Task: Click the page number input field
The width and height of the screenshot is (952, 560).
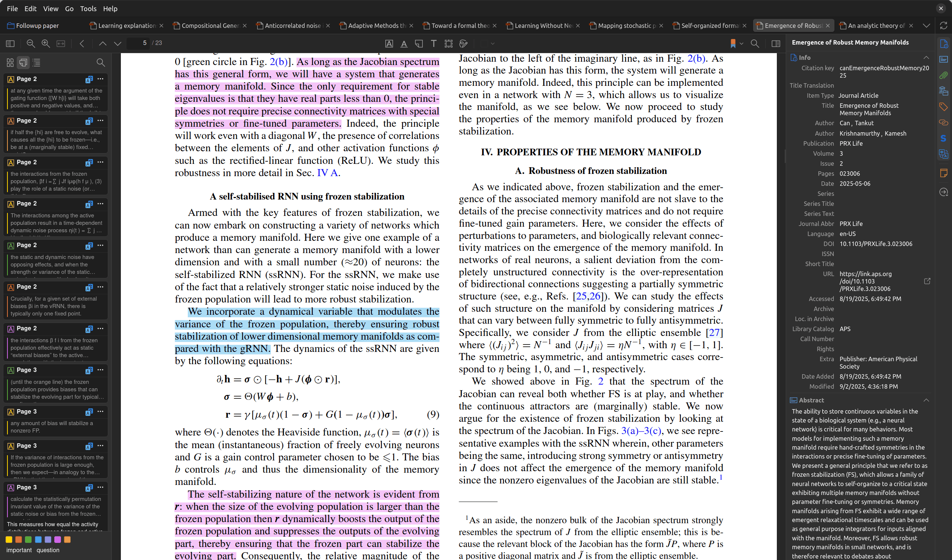Action: click(139, 43)
